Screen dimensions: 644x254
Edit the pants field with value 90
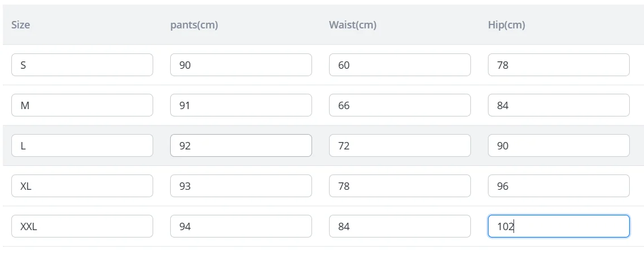point(241,65)
